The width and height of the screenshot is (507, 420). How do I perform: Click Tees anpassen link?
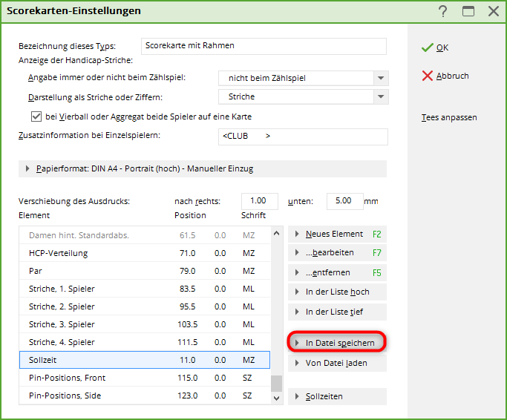[448, 117]
